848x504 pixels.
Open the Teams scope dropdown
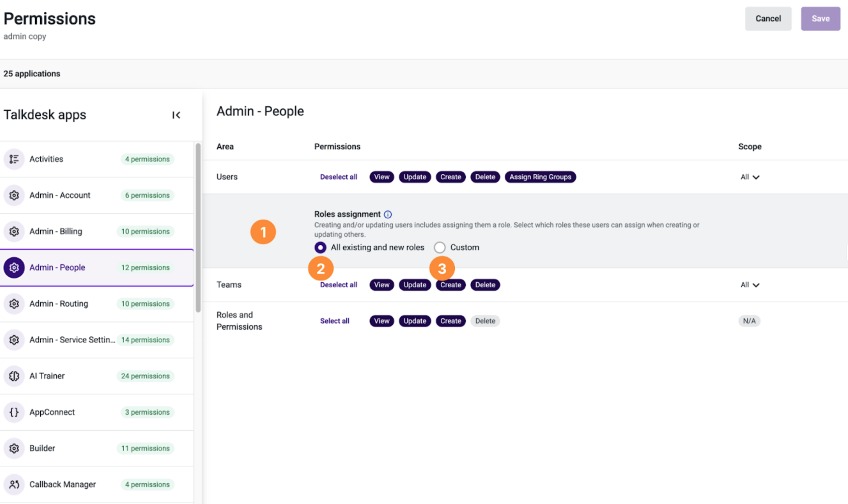coord(750,285)
